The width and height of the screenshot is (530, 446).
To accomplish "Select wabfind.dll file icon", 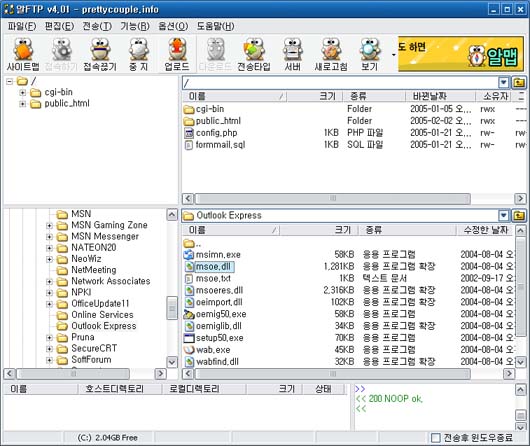I will 189,362.
